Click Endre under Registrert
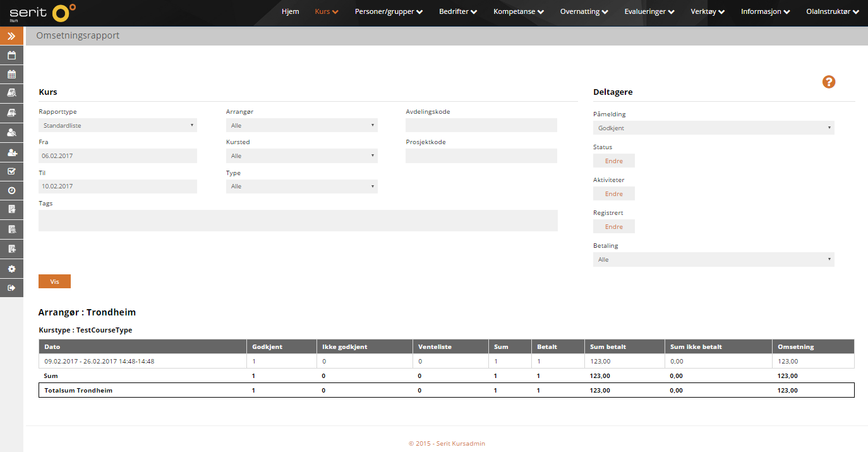 (x=614, y=226)
